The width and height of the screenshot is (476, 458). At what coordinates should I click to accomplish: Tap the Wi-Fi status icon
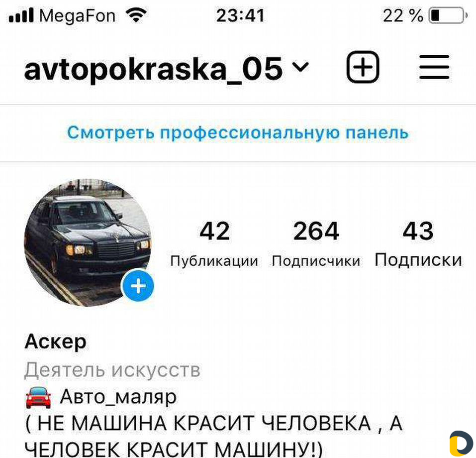click(x=136, y=15)
